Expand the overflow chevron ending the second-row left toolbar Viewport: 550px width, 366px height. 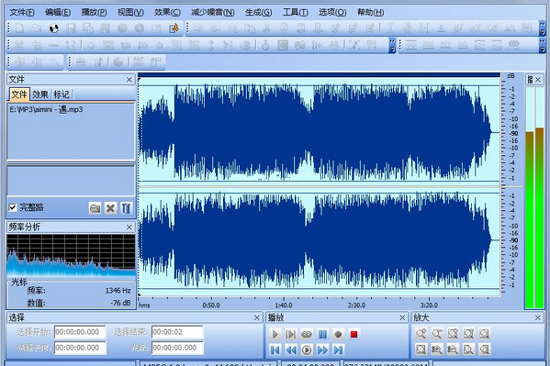(x=392, y=45)
